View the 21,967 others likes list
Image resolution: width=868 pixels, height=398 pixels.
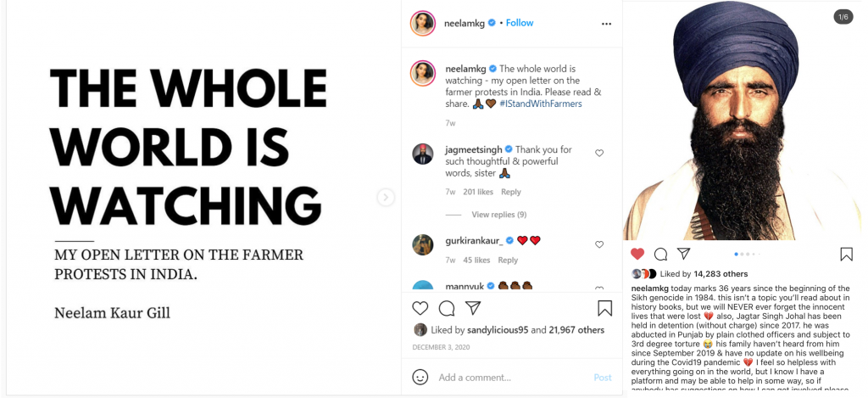click(x=572, y=330)
